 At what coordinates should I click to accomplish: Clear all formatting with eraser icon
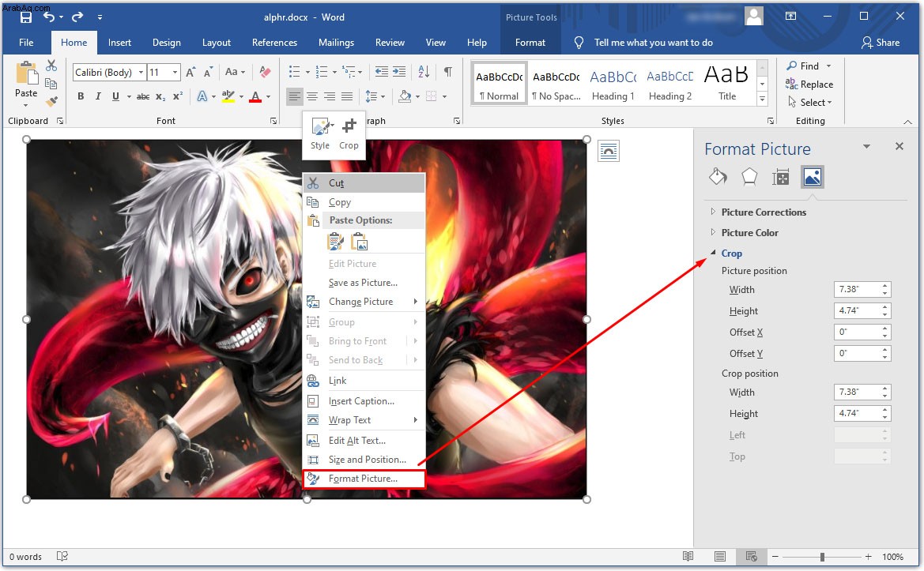click(x=265, y=72)
